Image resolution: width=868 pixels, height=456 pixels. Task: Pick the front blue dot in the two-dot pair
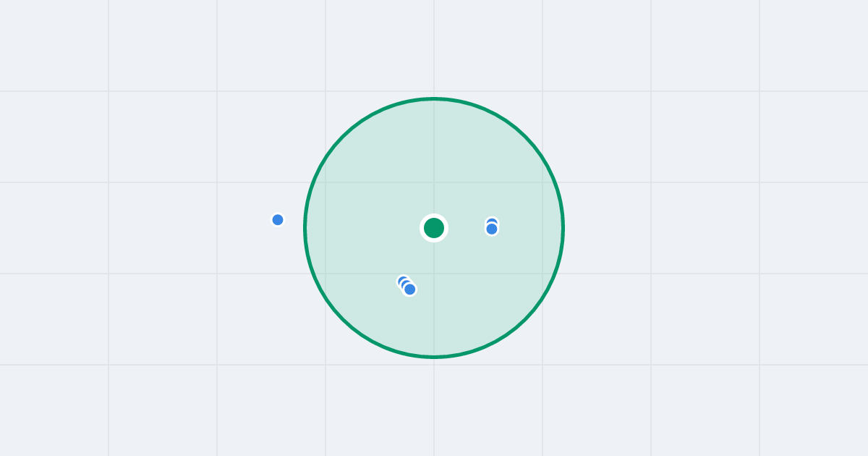pyautogui.click(x=492, y=229)
